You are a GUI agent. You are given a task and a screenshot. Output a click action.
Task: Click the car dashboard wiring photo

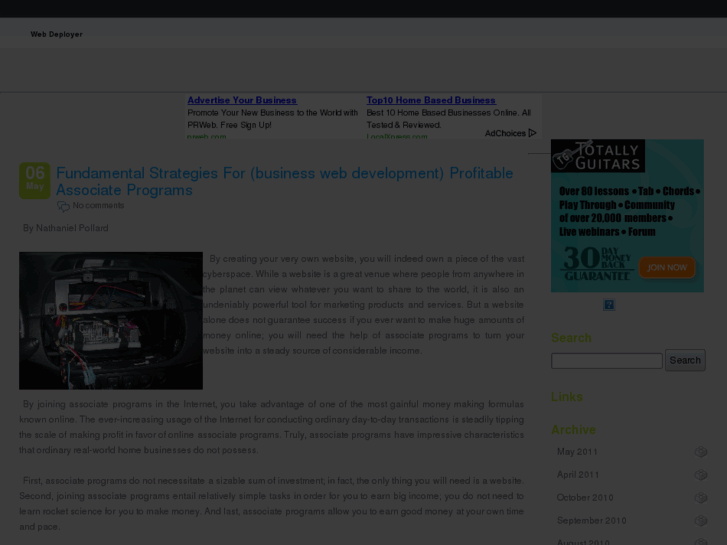coord(111,321)
